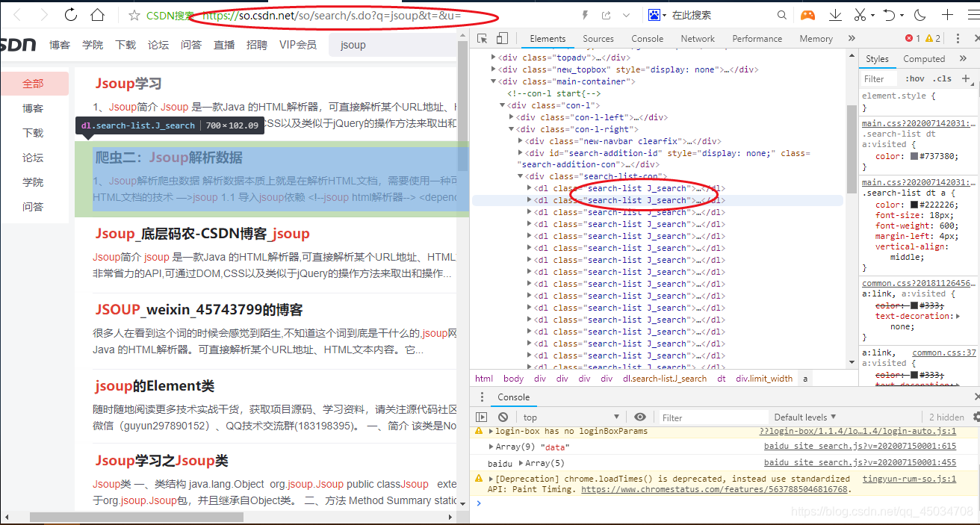The image size is (980, 525).
Task: Open the console drawer three-dot menu
Action: point(481,397)
